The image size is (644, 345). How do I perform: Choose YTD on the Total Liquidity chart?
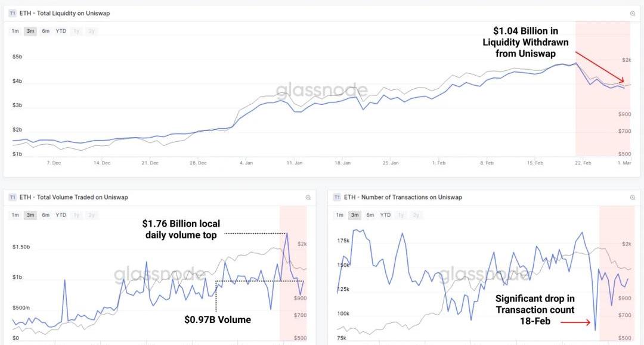(61, 31)
